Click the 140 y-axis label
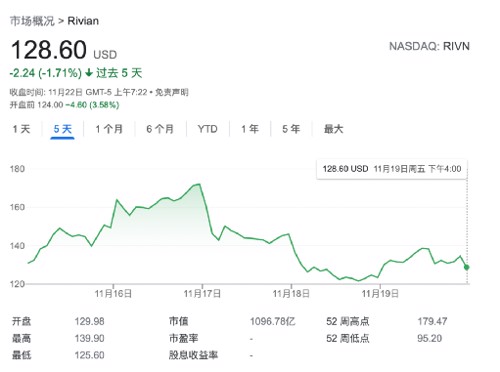 tap(17, 246)
